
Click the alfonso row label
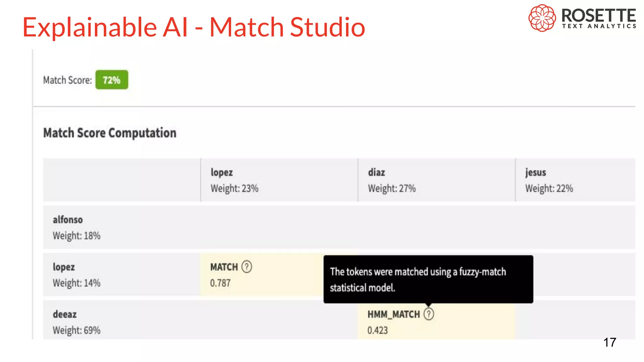tap(68, 220)
